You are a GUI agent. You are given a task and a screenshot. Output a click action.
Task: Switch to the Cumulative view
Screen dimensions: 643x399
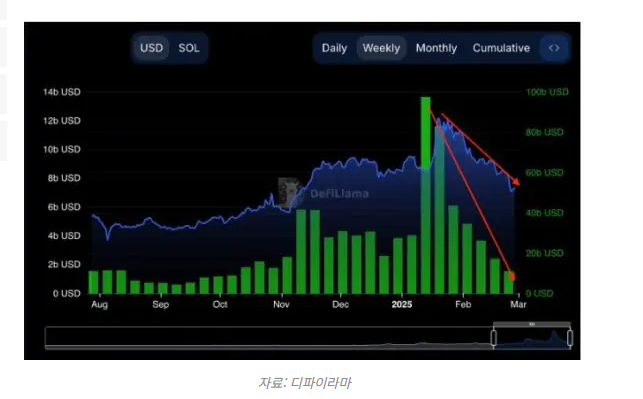click(x=501, y=48)
